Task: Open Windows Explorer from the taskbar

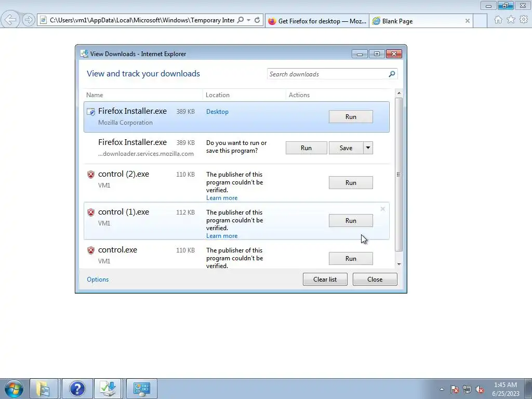Action: click(x=44, y=389)
